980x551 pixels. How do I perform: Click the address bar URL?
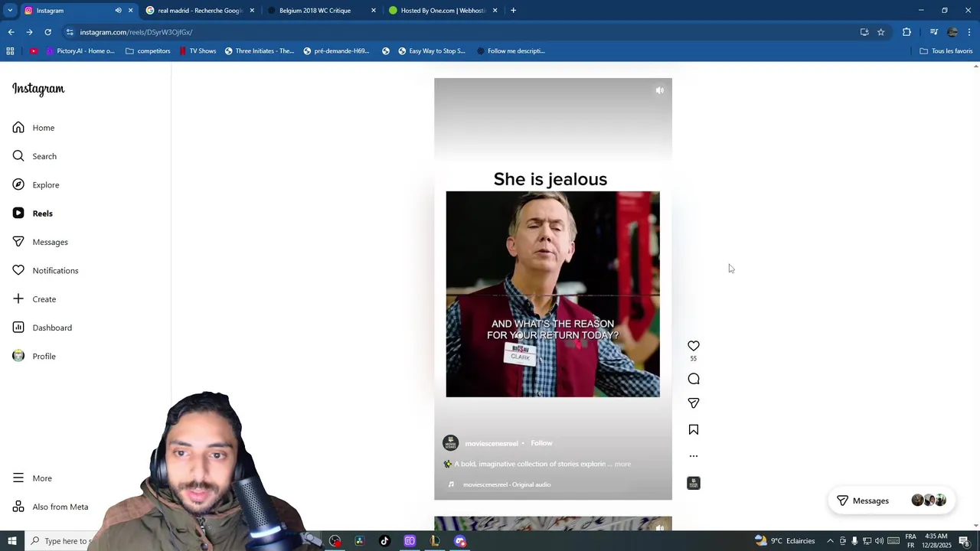[136, 32]
